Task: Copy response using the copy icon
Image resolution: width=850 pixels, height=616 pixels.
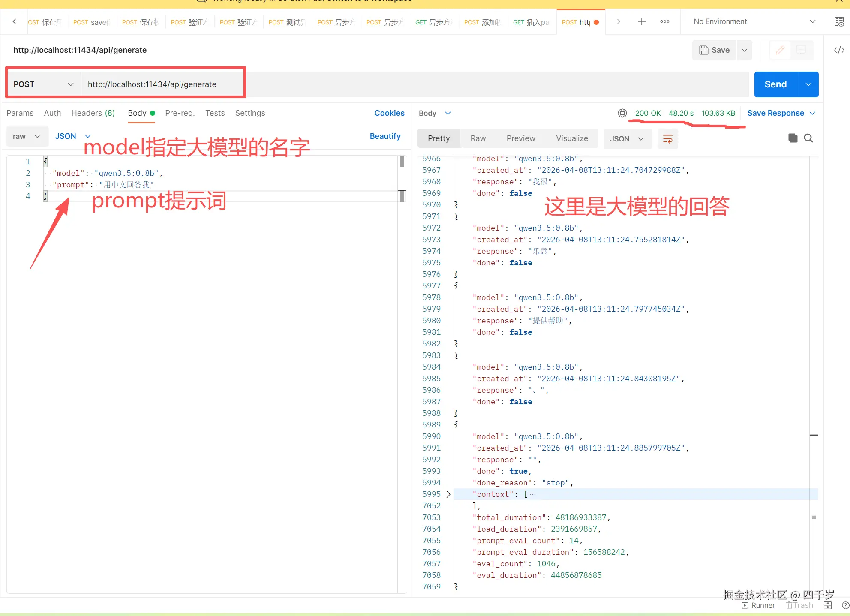Action: (x=793, y=138)
